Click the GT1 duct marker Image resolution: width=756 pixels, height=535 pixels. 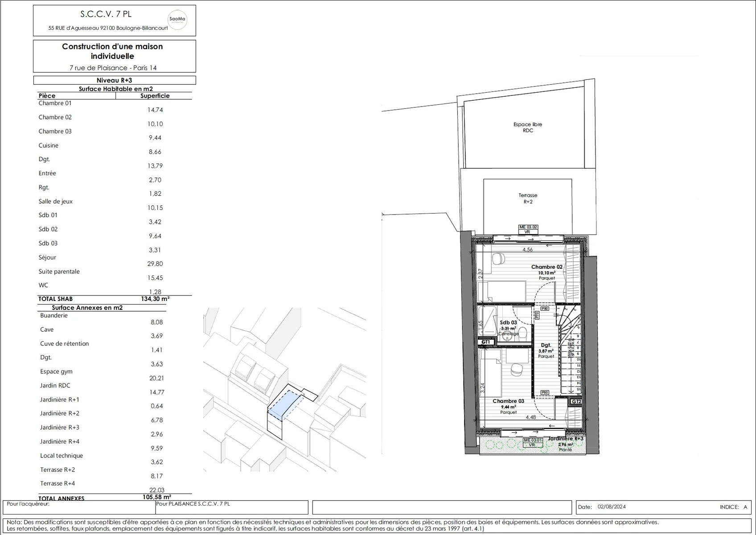[486, 342]
